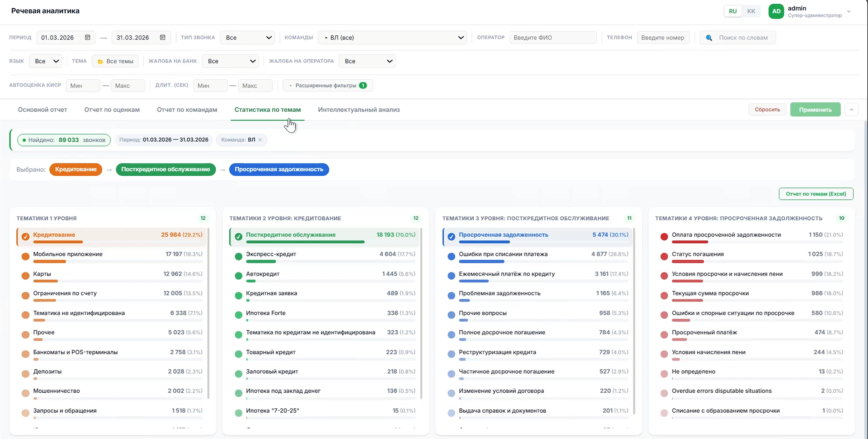
Task: Expand Расширенные фильтры section
Action: pyautogui.click(x=328, y=85)
